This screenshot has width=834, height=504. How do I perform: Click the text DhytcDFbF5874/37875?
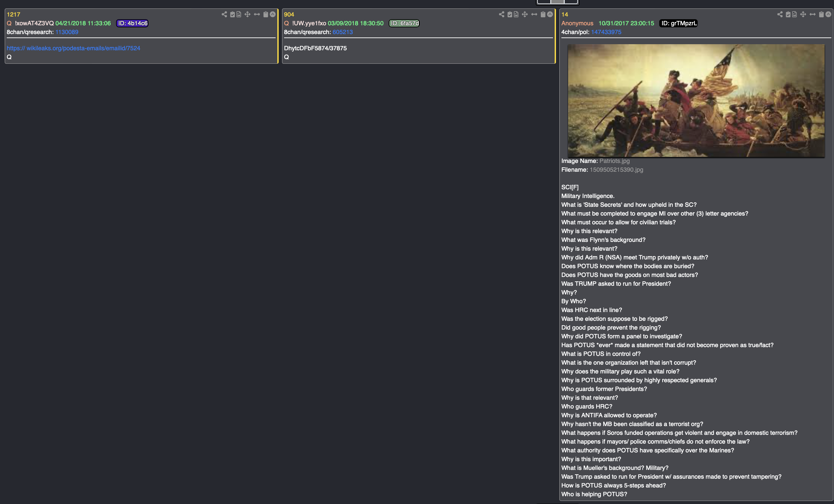(315, 48)
